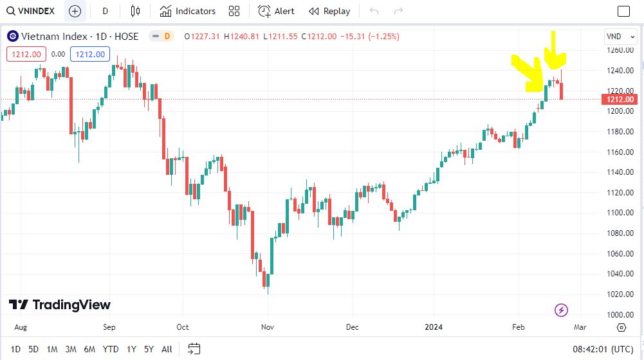Start bar Replay mode
644x360 pixels.
click(x=329, y=11)
